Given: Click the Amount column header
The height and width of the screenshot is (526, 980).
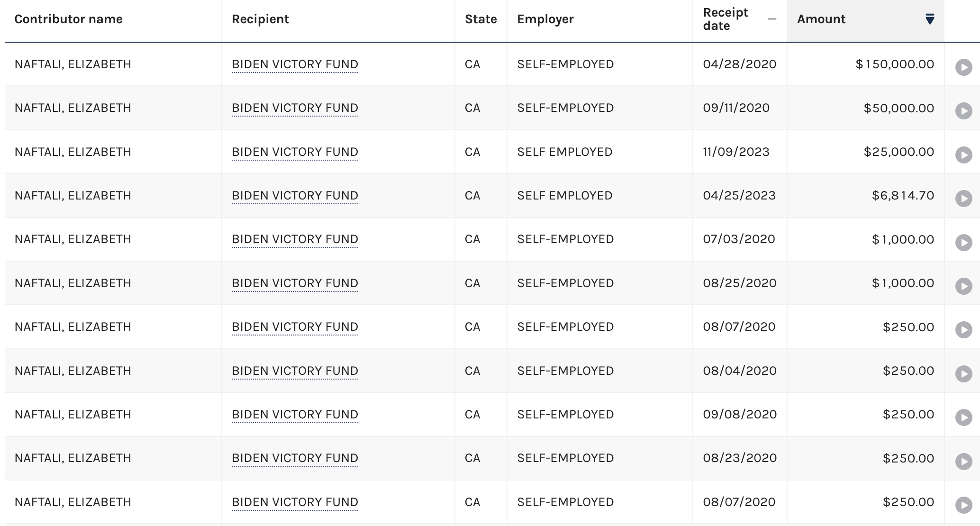Looking at the screenshot, I should [821, 19].
